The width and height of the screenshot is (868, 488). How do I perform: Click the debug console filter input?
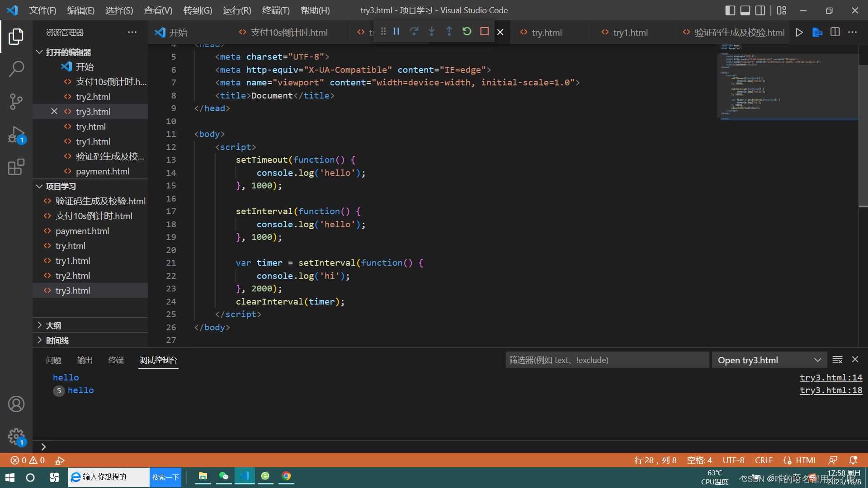[607, 360]
